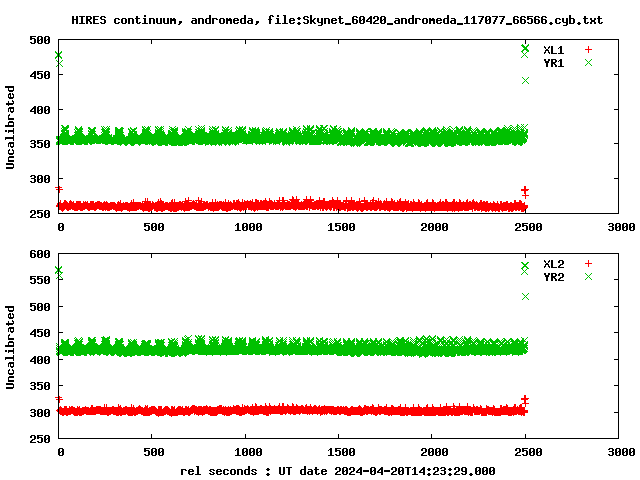Click the 1500 x-axis tick under the bottom plot
Viewport: 640px width, 480px height.
(341, 452)
